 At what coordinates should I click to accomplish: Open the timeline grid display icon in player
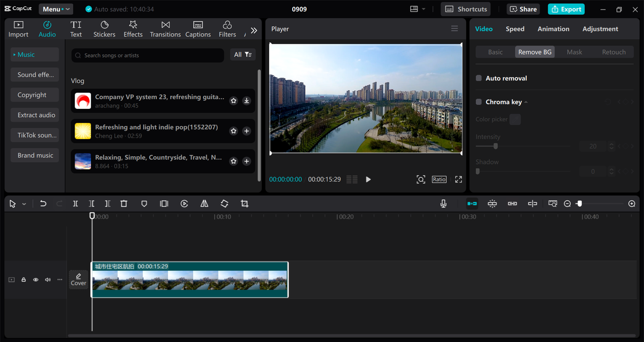pos(352,179)
